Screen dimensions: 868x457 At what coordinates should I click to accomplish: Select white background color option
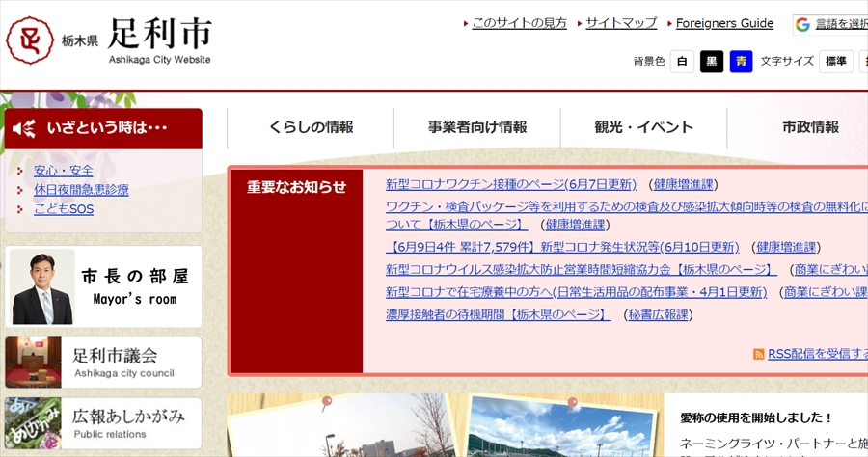coord(682,62)
